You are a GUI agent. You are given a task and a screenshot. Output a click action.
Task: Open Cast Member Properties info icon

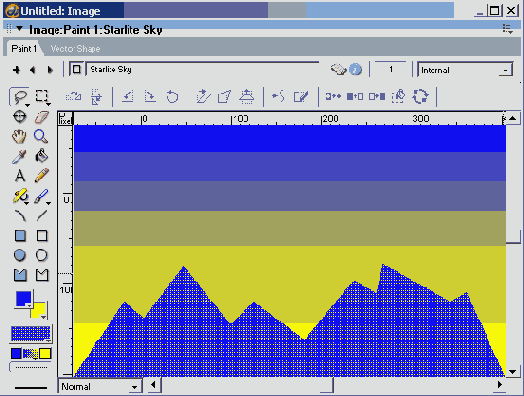coord(355,70)
